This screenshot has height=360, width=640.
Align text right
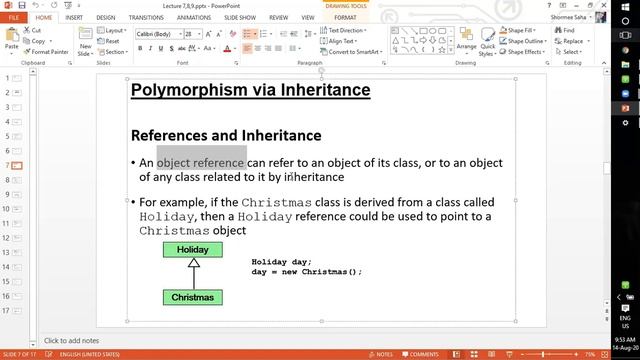point(268,49)
